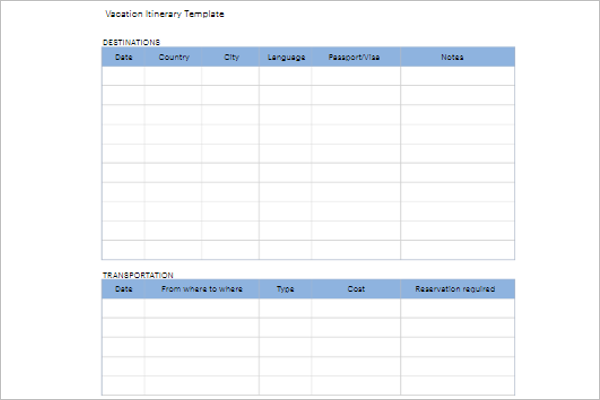600x400 pixels.
Task: Select the DESTINATIONS section heading
Action: [131, 42]
